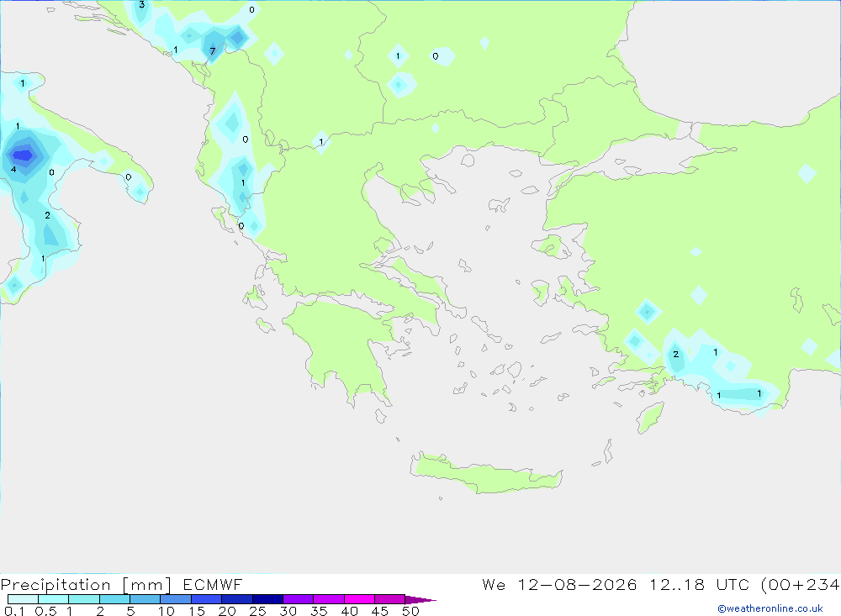Viewport: 841px width, 616px height.
Task: Click the 'Precipitation [mm]' title text
Action: pos(86,585)
